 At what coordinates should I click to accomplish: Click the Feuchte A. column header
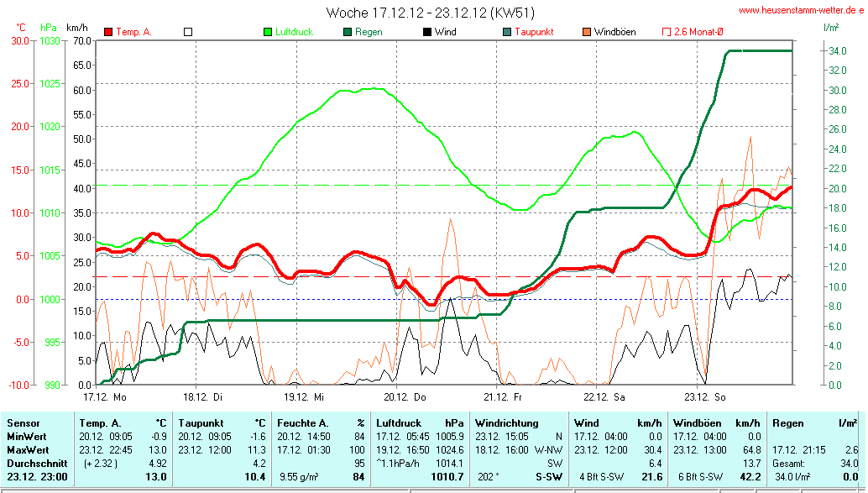(x=303, y=423)
